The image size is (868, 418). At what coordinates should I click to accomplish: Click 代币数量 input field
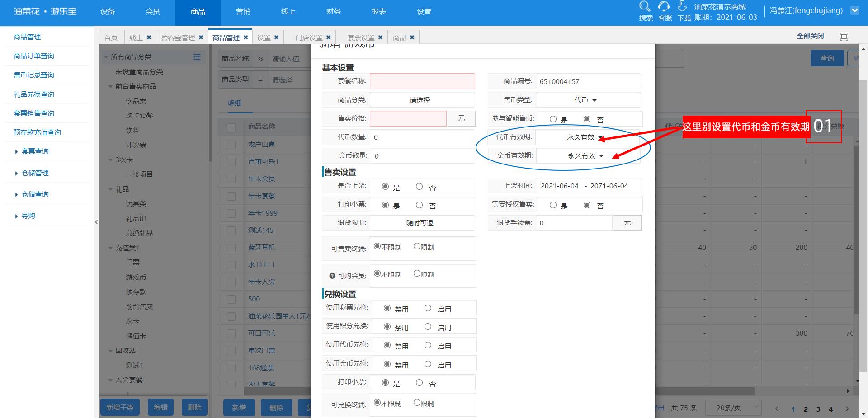point(422,137)
